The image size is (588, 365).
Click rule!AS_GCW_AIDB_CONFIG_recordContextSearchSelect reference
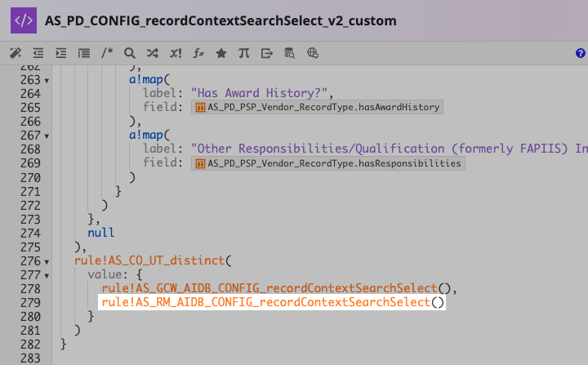click(269, 288)
